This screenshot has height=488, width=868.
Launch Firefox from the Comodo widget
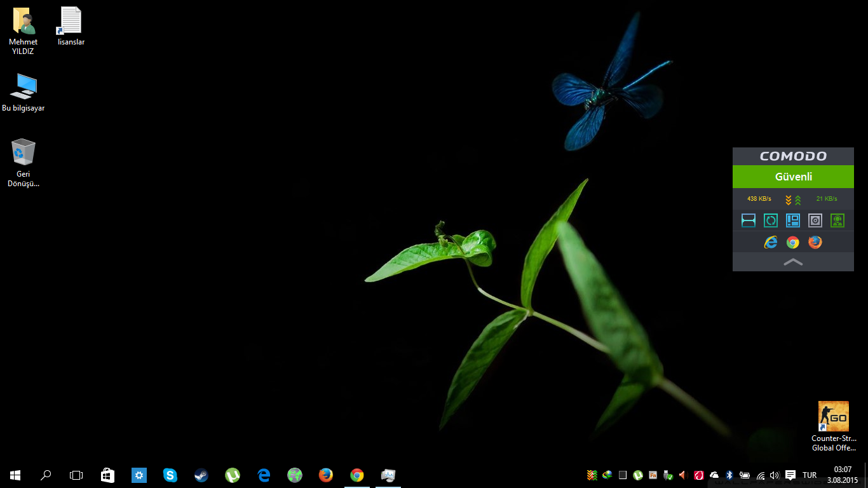[815, 242]
